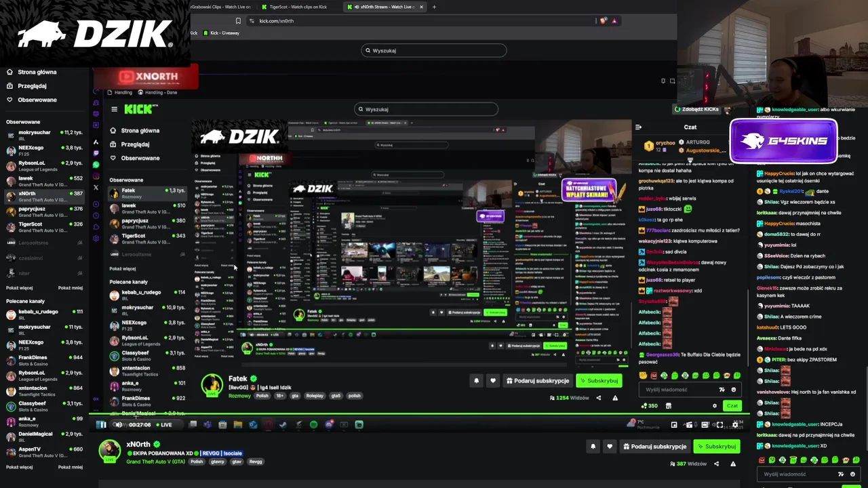Open Instagram from the Opera sidebar strip
The image size is (868, 488).
pyautogui.click(x=96, y=176)
